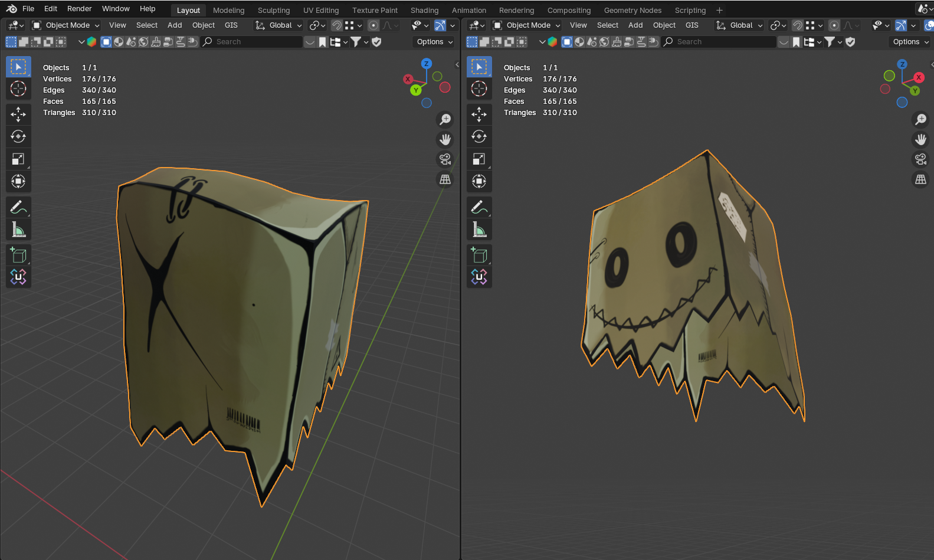Open Global orientation dropdown in right viewport
Image resolution: width=934 pixels, height=560 pixels.
click(739, 25)
